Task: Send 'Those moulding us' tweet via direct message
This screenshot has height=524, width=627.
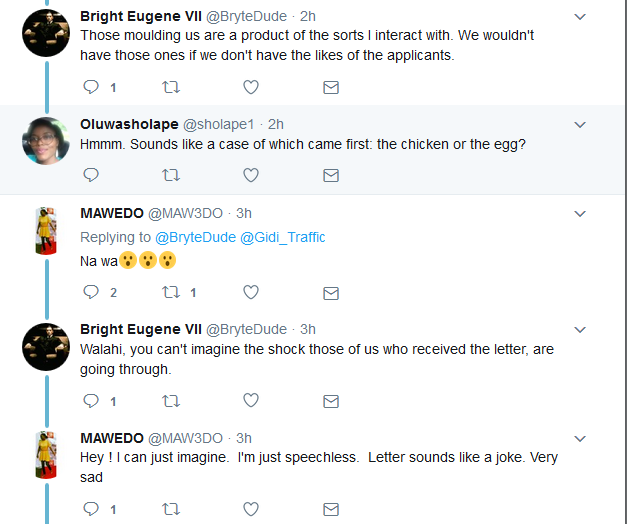Action: [331, 87]
